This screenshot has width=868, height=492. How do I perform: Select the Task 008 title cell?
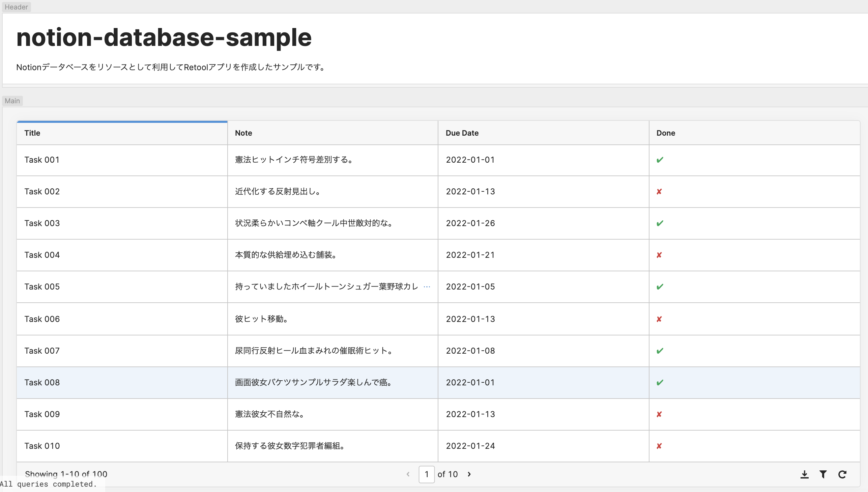tap(122, 383)
